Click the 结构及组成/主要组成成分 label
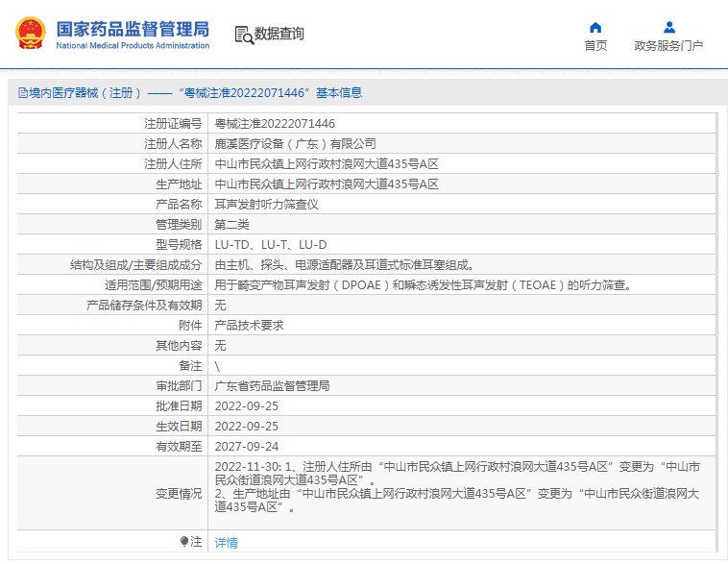 136,265
